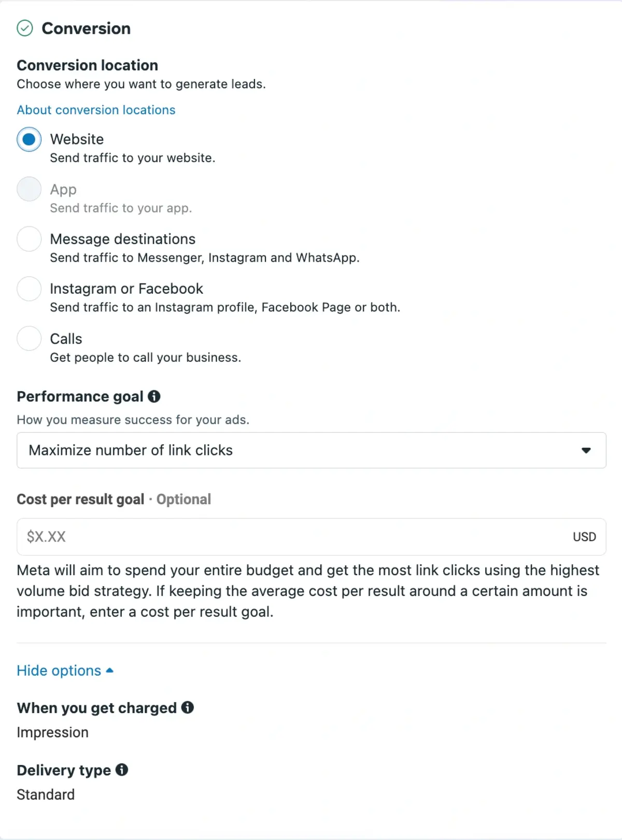Screen dimensions: 622x840
Task: Collapse options via Hide options link
Action: [x=59, y=671]
